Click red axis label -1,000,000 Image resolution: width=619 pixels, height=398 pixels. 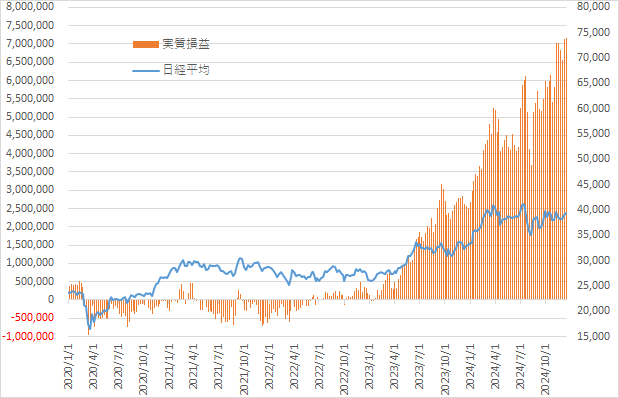point(28,336)
